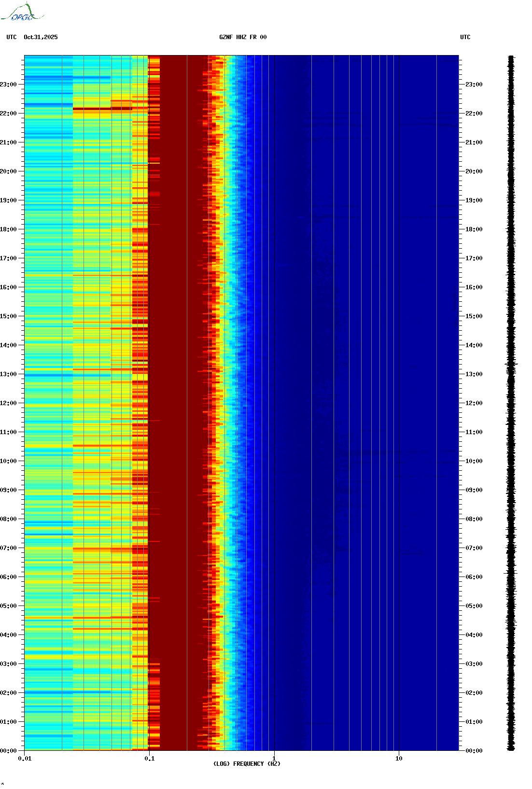Click 21:00 on the left time axis
Image resolution: width=532 pixels, height=789 pixels.
coord(8,142)
